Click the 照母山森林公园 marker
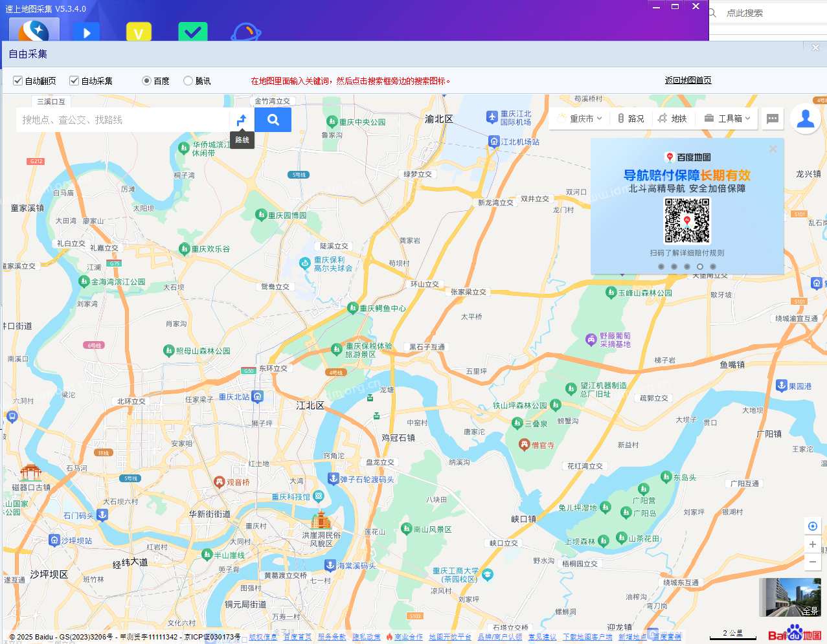 168,351
